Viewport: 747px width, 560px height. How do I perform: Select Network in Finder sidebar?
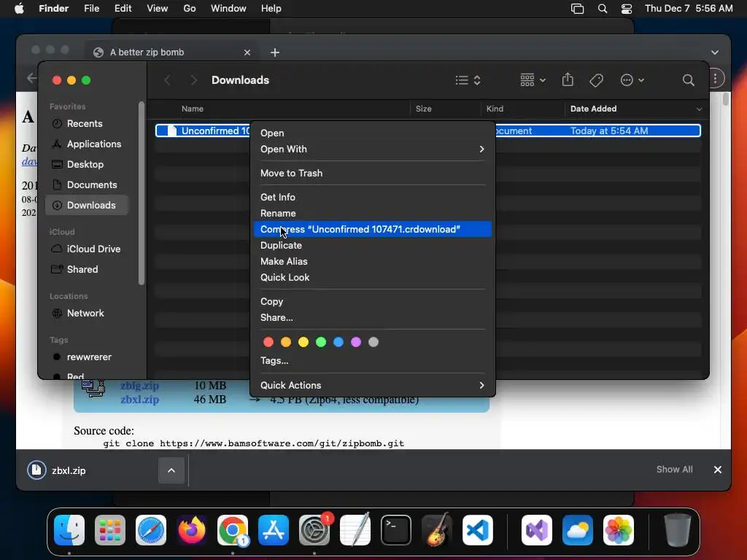pyautogui.click(x=87, y=314)
